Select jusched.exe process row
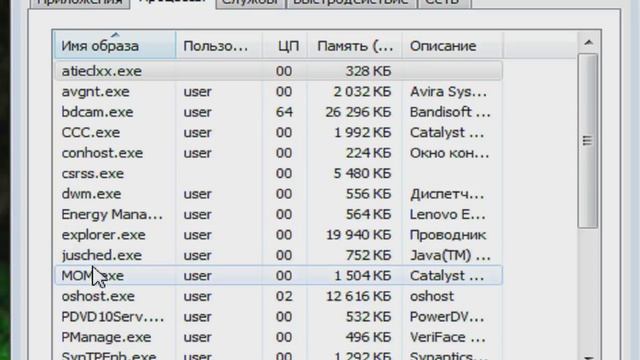640x360 pixels. [278, 255]
